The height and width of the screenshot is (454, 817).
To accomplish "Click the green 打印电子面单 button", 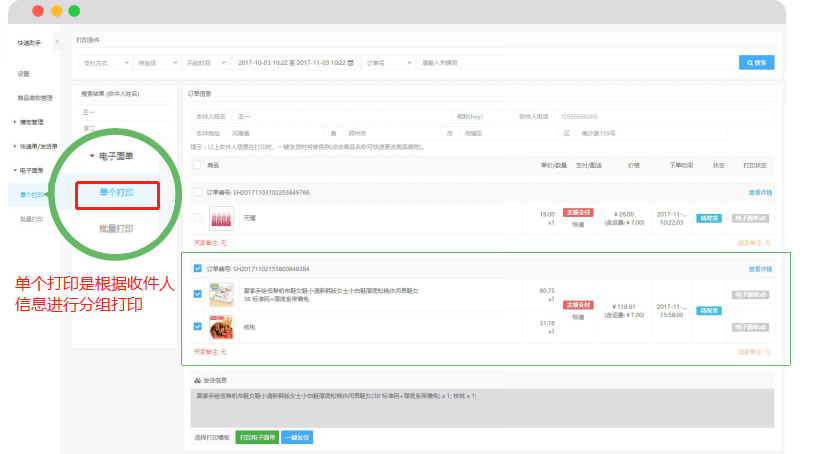I will click(257, 437).
